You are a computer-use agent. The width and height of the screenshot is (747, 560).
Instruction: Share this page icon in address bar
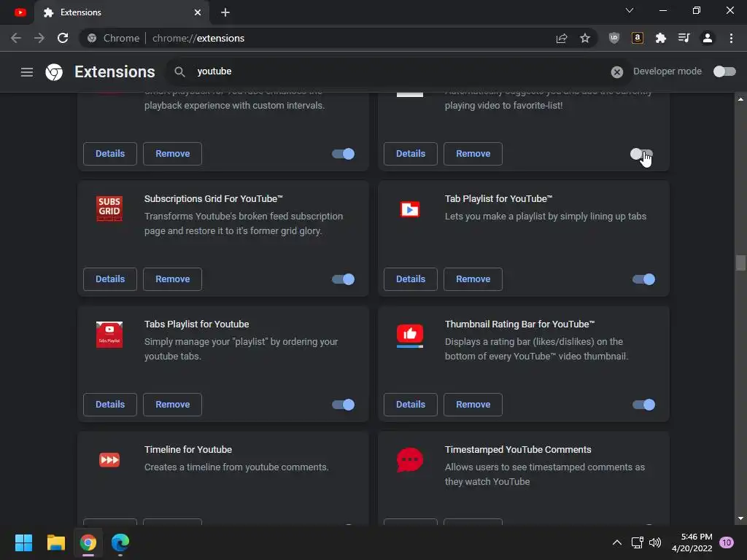pyautogui.click(x=562, y=38)
